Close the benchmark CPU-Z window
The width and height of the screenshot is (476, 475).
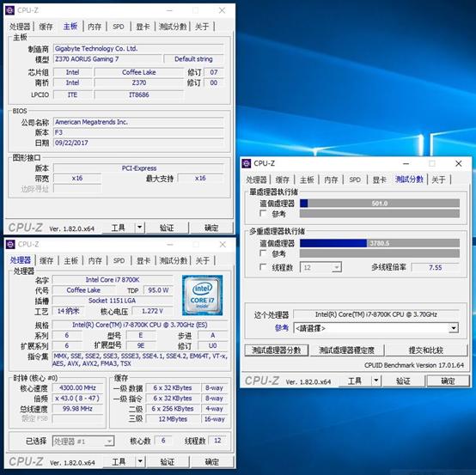pyautogui.click(x=459, y=163)
